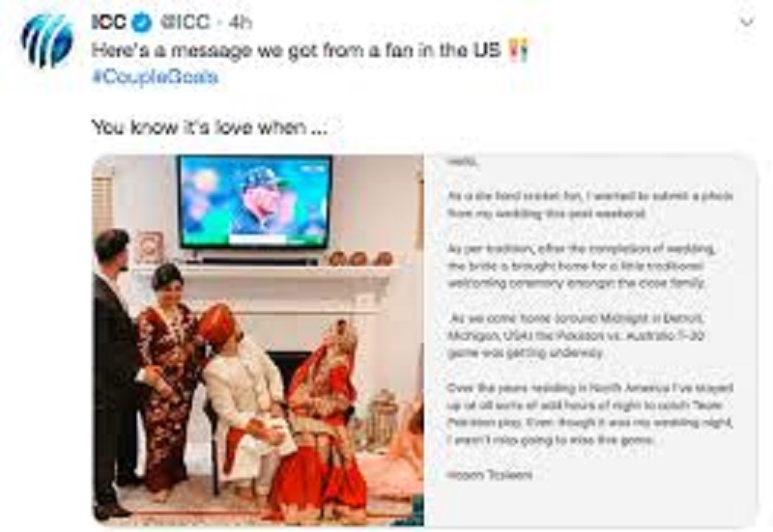
Task: Click the TV showing cricket in the photo
Action: 255,202
